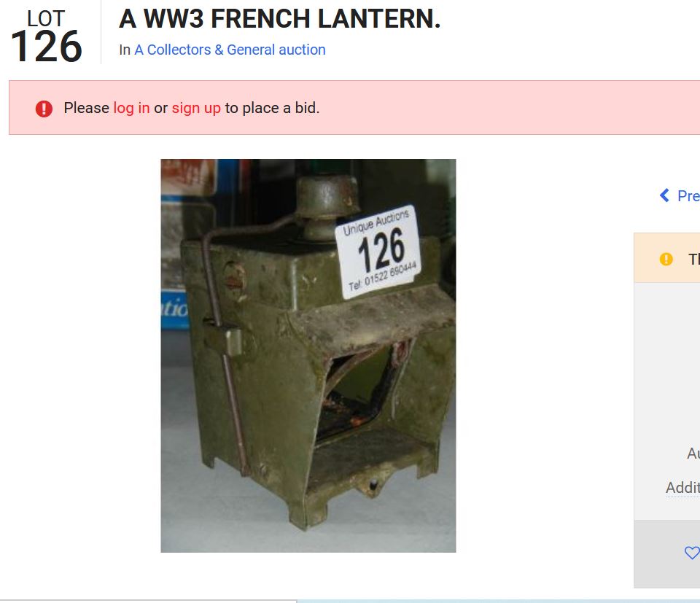700x603 pixels.
Task: Click the 'In' text before auction link
Action: click(125, 50)
